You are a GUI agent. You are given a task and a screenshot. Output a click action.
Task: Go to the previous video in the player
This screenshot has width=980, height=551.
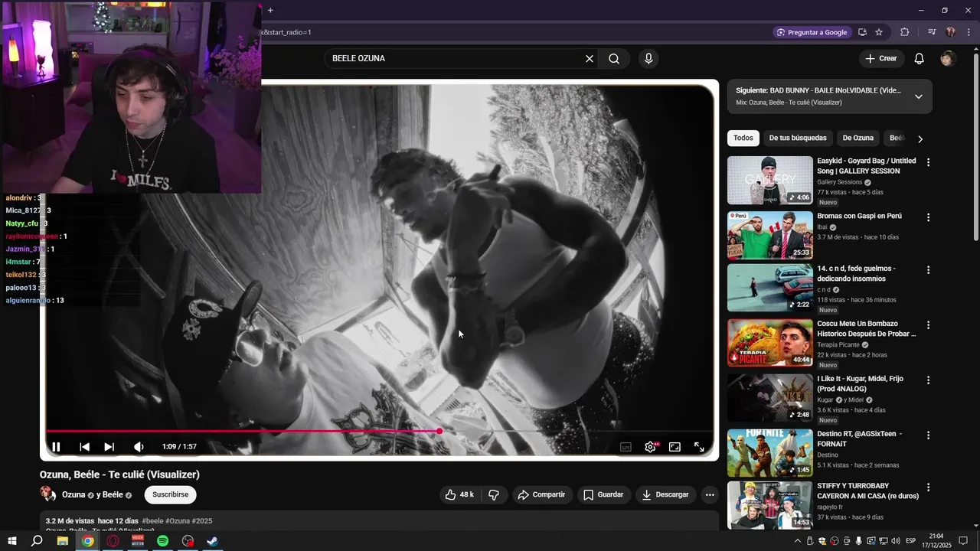(x=85, y=447)
